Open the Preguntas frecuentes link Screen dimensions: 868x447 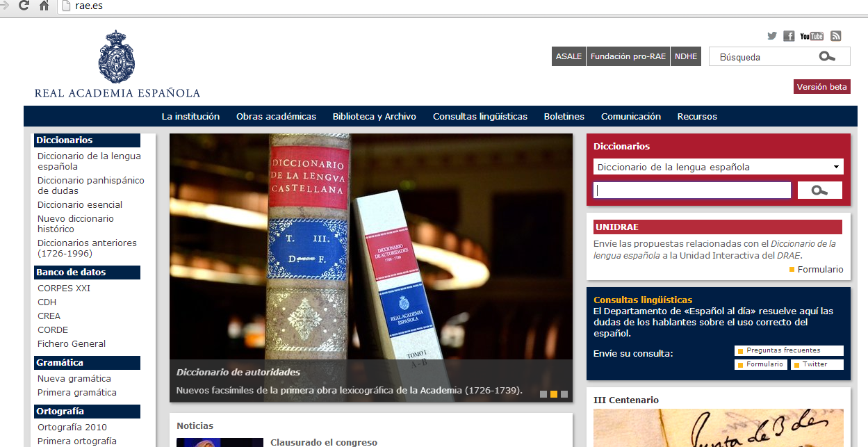(789, 350)
